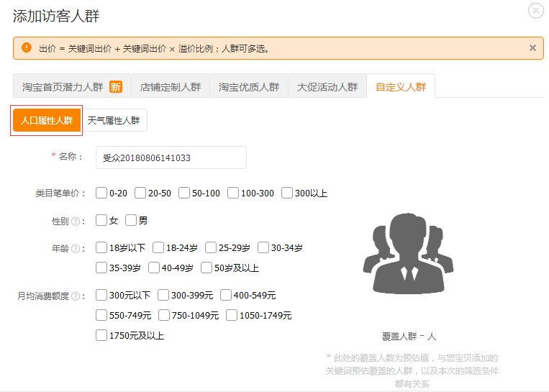Open help icon next to 性别
The width and height of the screenshot is (549, 392).
coord(76,222)
